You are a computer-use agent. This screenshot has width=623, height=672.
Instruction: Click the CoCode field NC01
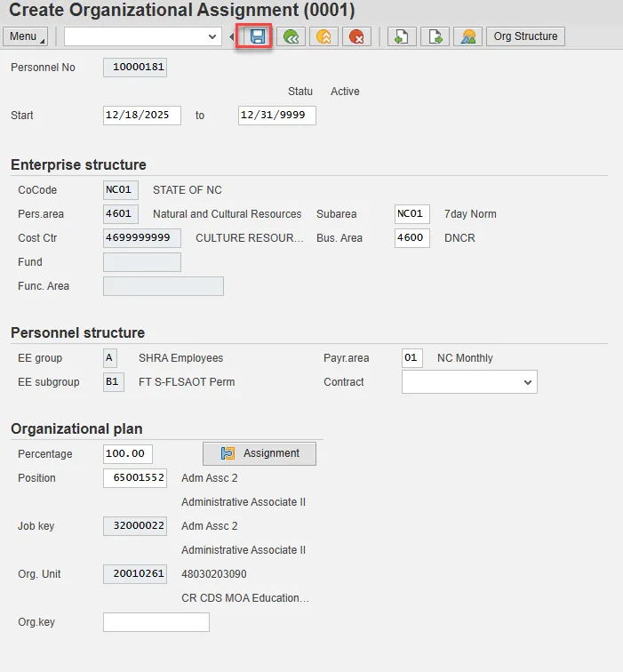(x=120, y=190)
